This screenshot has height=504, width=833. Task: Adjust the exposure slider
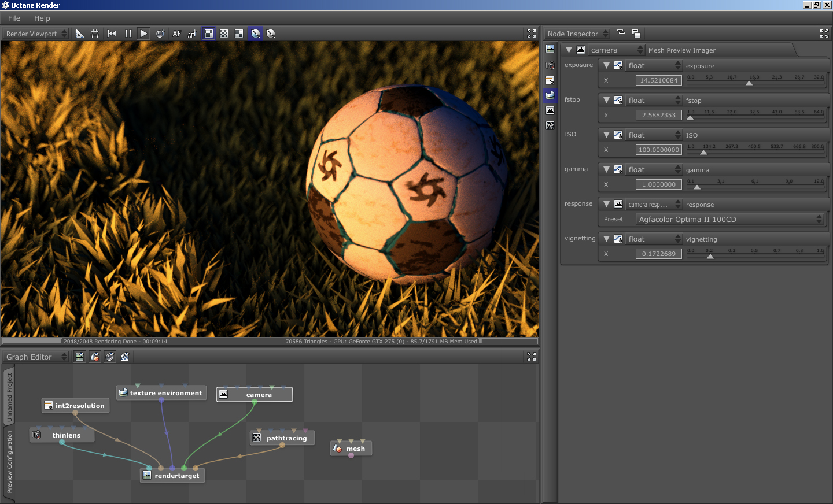(755, 80)
